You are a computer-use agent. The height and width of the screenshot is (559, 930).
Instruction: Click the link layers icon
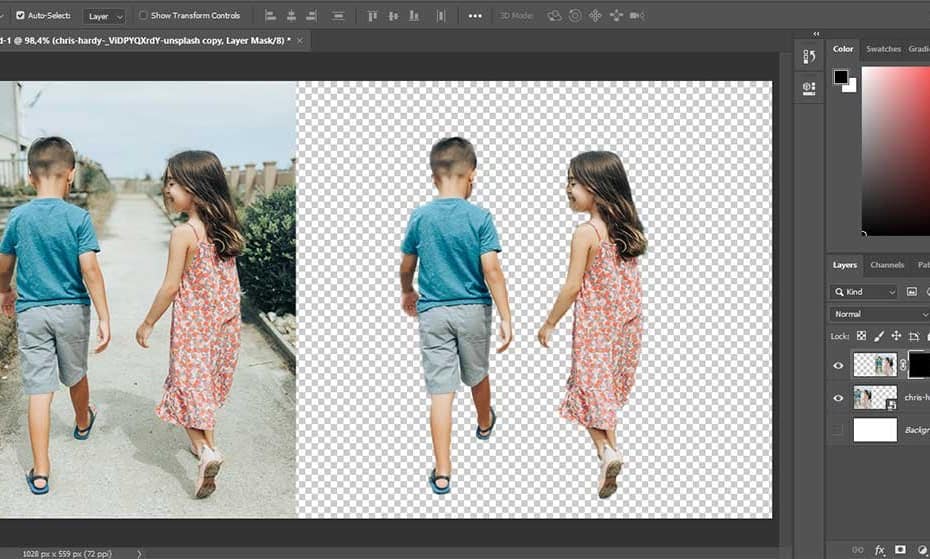click(x=858, y=550)
